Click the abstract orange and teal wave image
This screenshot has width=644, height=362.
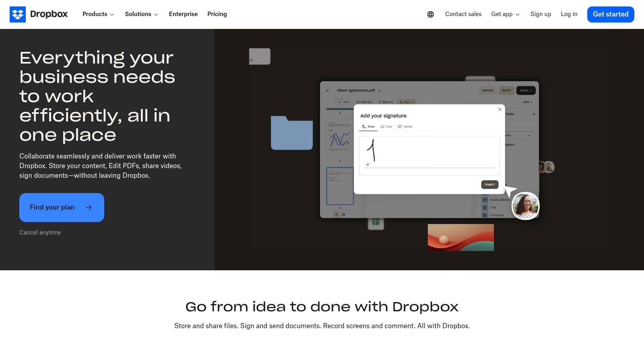pos(461,238)
